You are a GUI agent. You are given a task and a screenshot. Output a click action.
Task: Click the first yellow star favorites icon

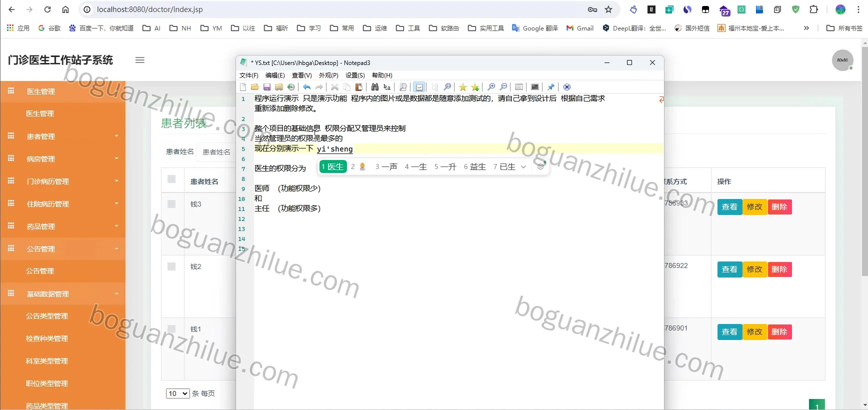(x=463, y=87)
